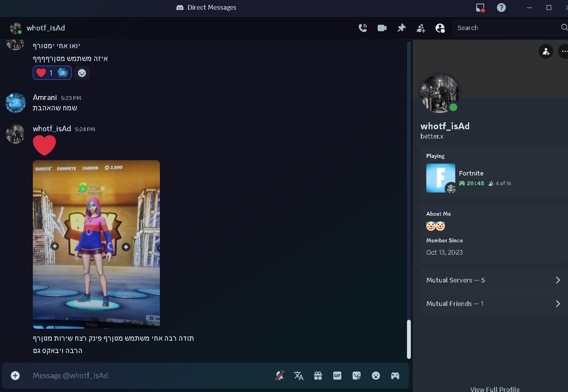Click the heart reaction with count 1
568x392 pixels.
[x=52, y=73]
